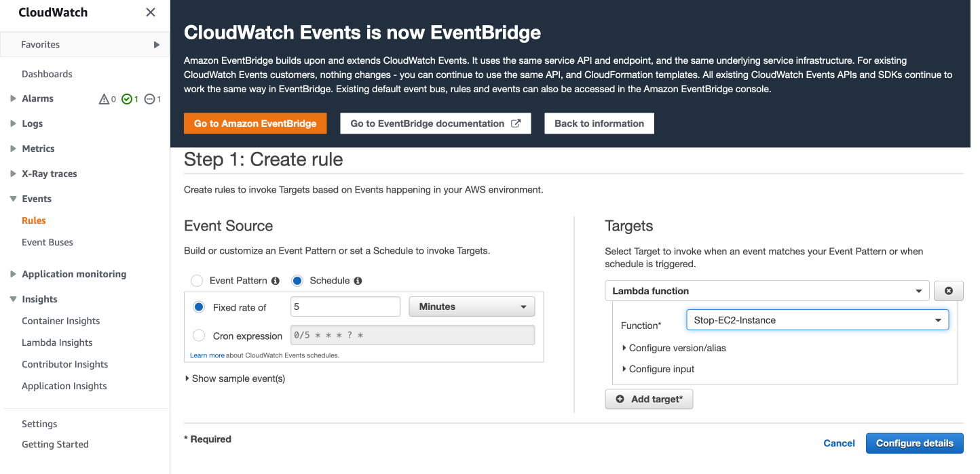Expand Configure version/alias
980x474 pixels.
[x=674, y=348]
